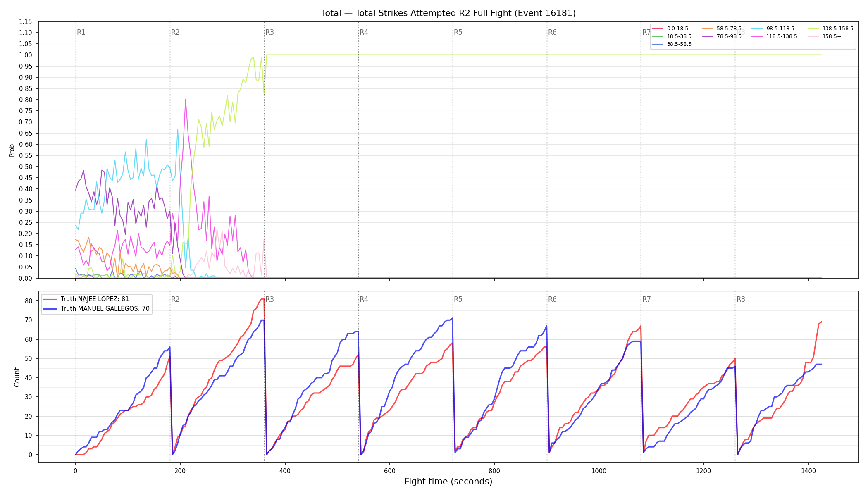The image size is (868, 496).
Task: Click the orange line swatch for 58.5-78.5
Action: [707, 29]
